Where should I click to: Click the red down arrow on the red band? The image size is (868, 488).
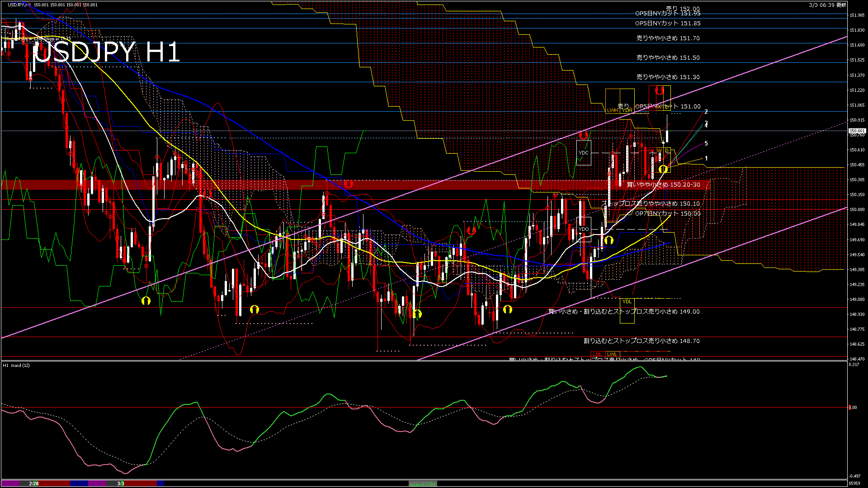[x=348, y=184]
